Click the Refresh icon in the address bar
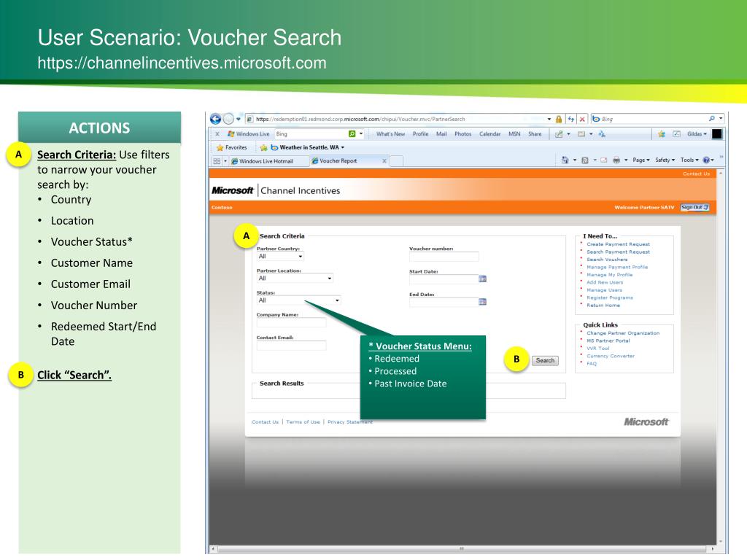Viewport: 747px width, 560px height. (x=570, y=119)
